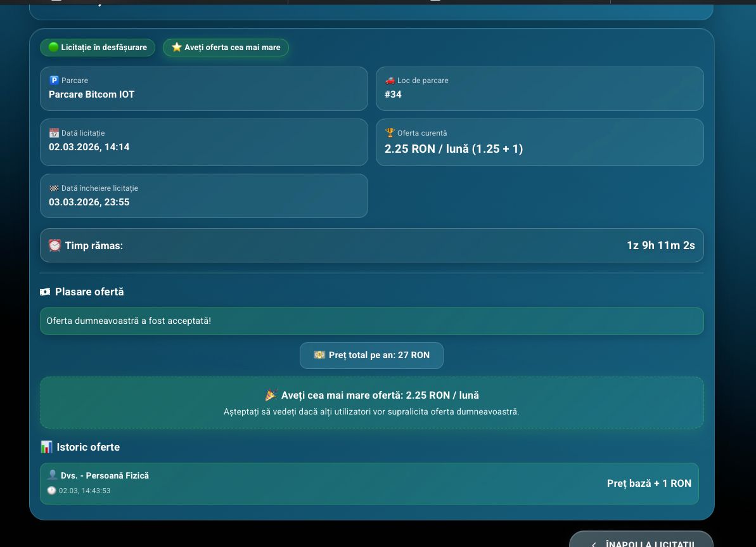Click the alarm clock icon beside Timp rămas
756x547 pixels.
click(x=55, y=245)
